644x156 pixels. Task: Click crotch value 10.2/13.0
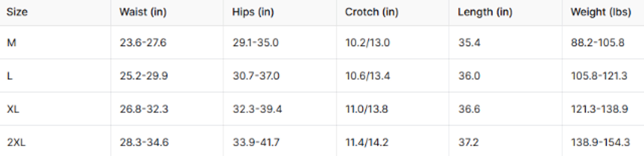(367, 42)
